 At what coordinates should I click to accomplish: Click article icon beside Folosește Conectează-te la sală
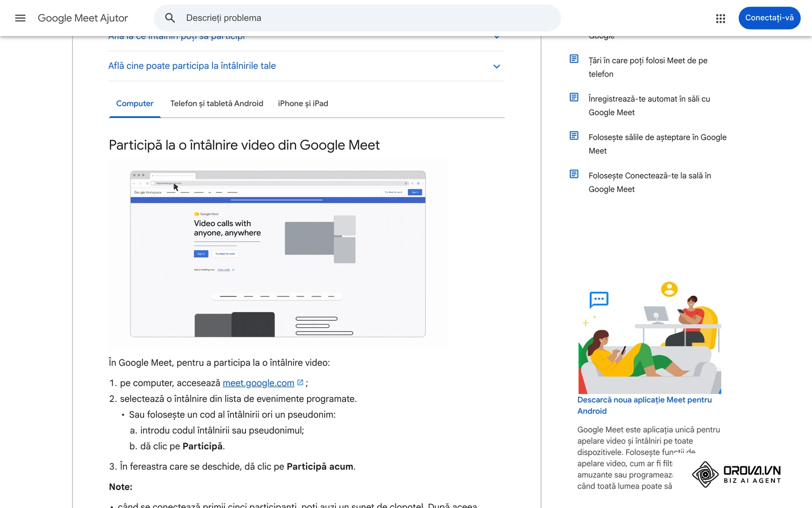[574, 174]
